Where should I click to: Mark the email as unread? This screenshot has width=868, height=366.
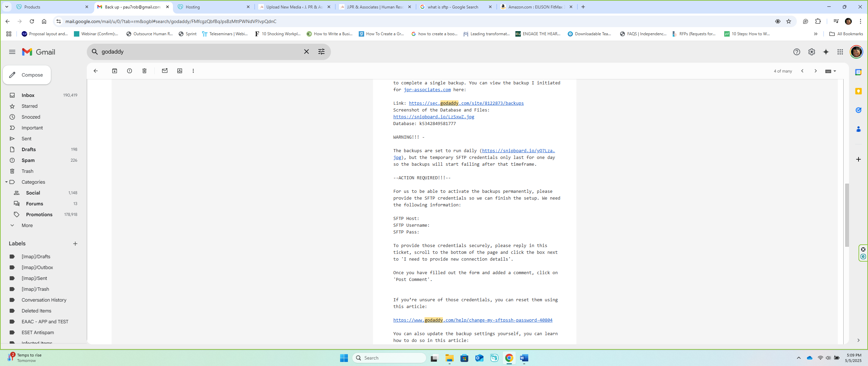coord(165,71)
